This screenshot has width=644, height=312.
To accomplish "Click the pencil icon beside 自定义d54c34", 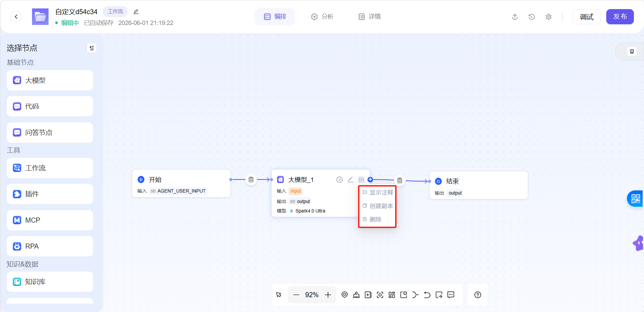I will coord(136,12).
